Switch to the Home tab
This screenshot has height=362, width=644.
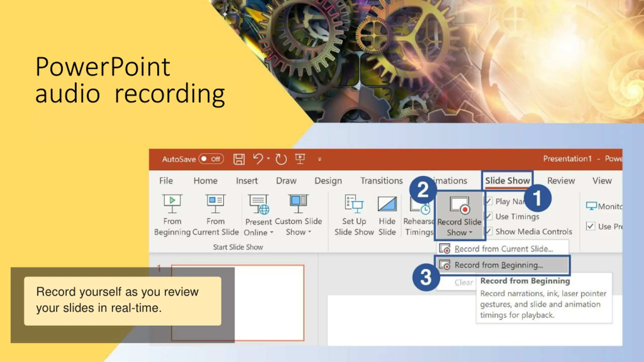coord(206,180)
